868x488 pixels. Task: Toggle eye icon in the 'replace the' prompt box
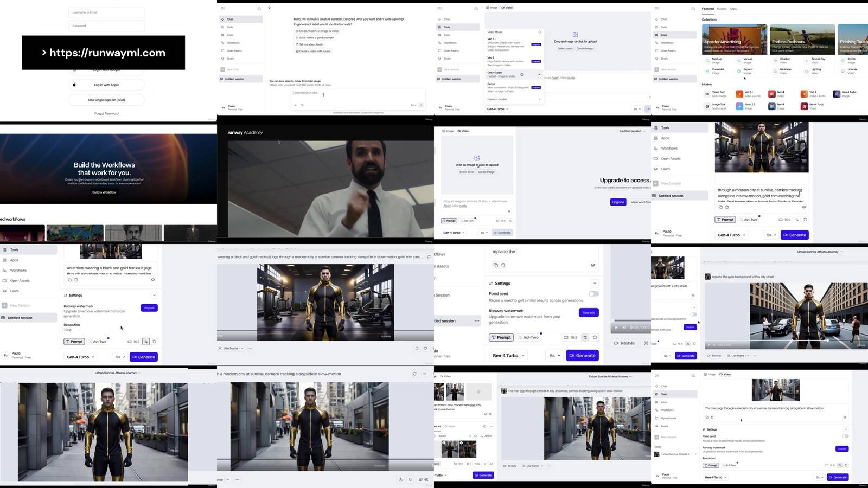(x=592, y=265)
